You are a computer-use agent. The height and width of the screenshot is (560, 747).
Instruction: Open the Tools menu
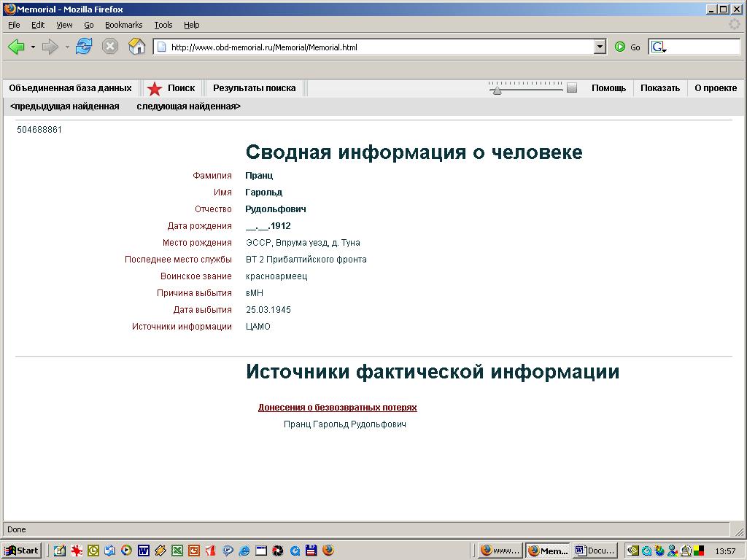pyautogui.click(x=163, y=25)
